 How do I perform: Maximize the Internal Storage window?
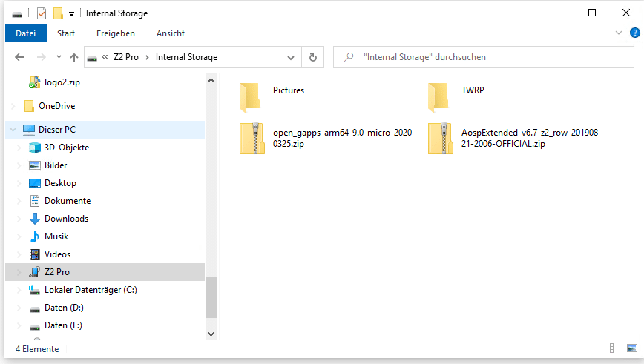pyautogui.click(x=592, y=13)
